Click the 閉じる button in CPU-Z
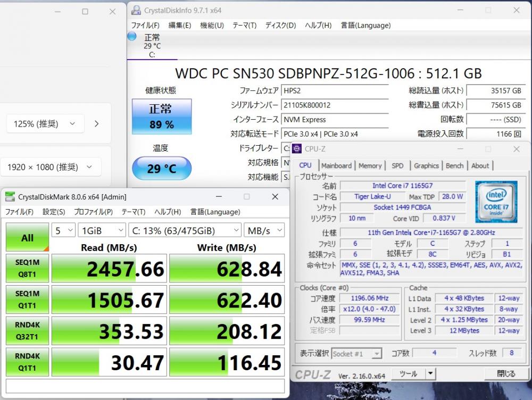The width and height of the screenshot is (532, 400). click(x=505, y=374)
